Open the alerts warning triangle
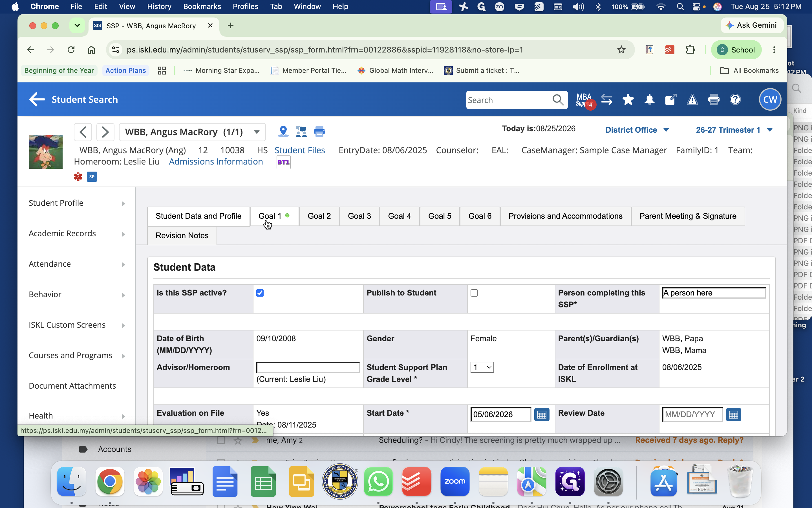Image resolution: width=812 pixels, height=508 pixels. pyautogui.click(x=692, y=100)
